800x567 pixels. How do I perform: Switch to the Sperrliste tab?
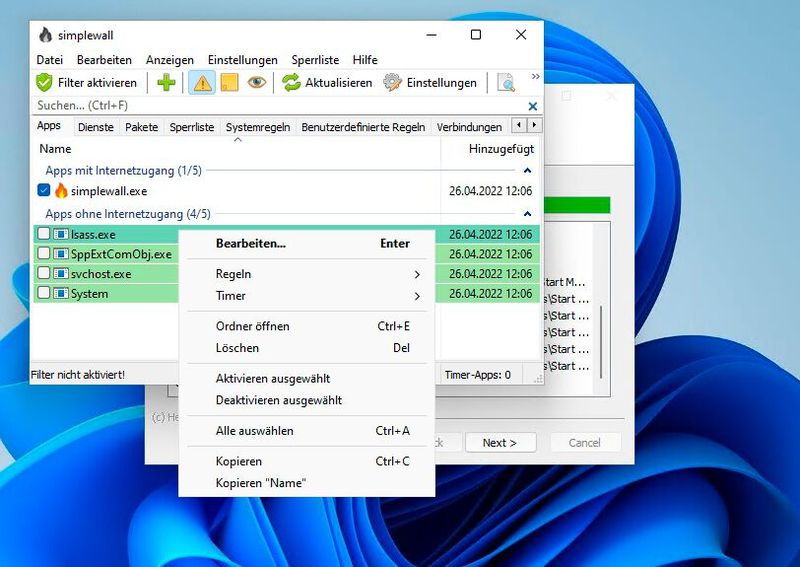(x=192, y=127)
